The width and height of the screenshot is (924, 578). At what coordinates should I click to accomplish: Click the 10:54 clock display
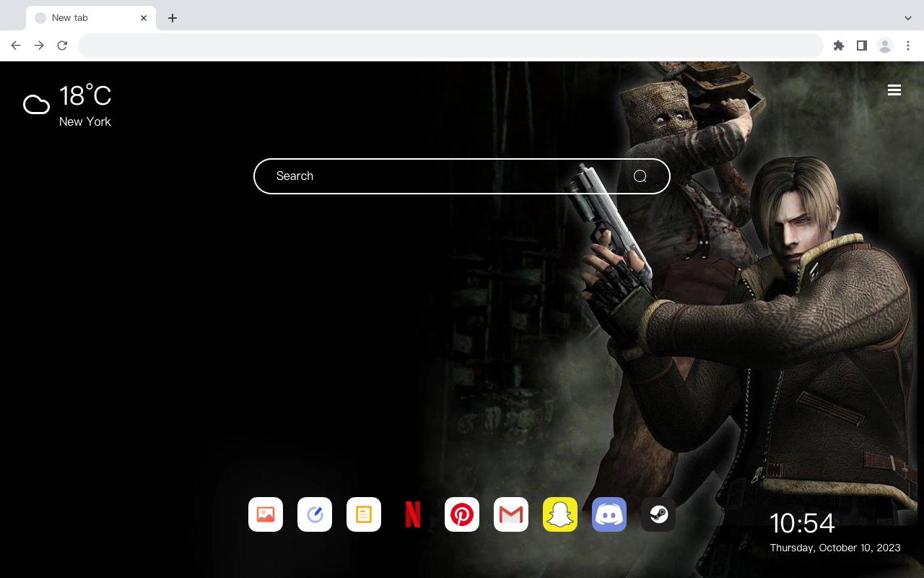[802, 523]
